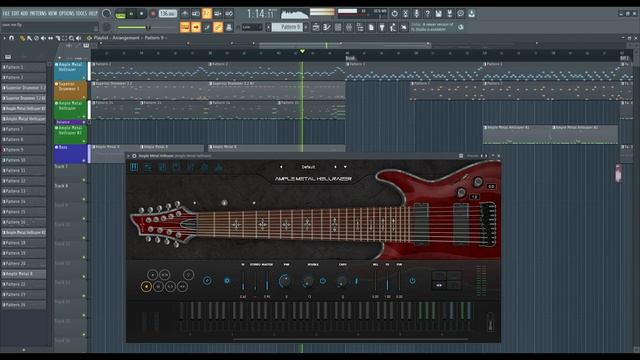
Task: Toggle wait for input before recording
Action: (x=196, y=13)
